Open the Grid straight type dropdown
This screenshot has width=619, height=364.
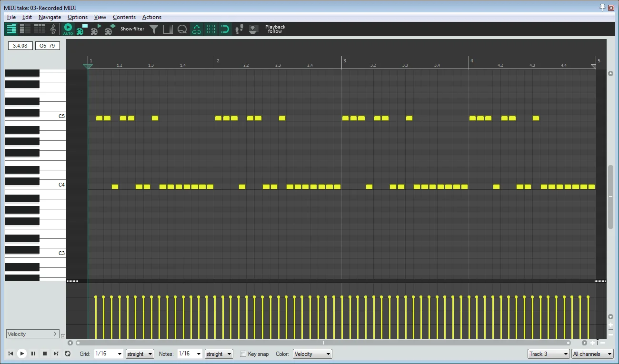tap(140, 354)
